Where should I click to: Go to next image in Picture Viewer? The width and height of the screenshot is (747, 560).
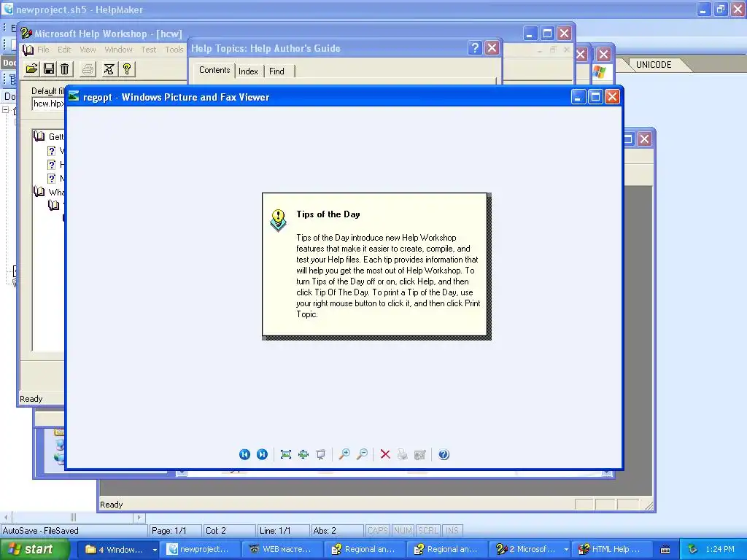tap(262, 454)
